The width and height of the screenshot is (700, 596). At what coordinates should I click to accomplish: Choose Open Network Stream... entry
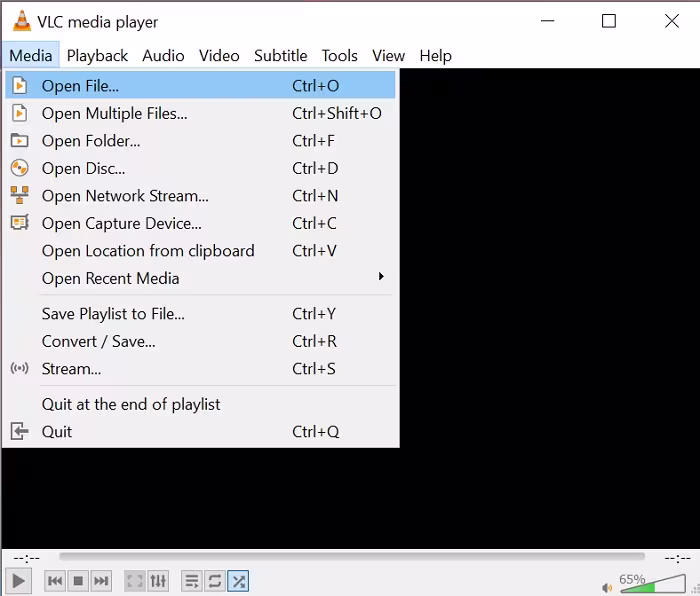coord(200,196)
